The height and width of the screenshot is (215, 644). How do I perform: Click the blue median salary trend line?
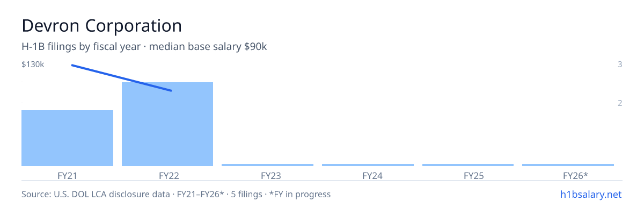(x=121, y=78)
